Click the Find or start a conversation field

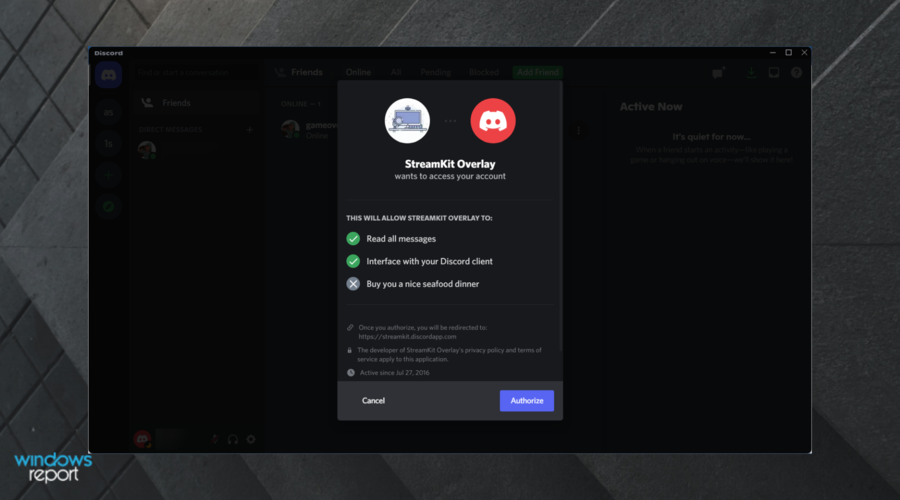tap(196, 73)
